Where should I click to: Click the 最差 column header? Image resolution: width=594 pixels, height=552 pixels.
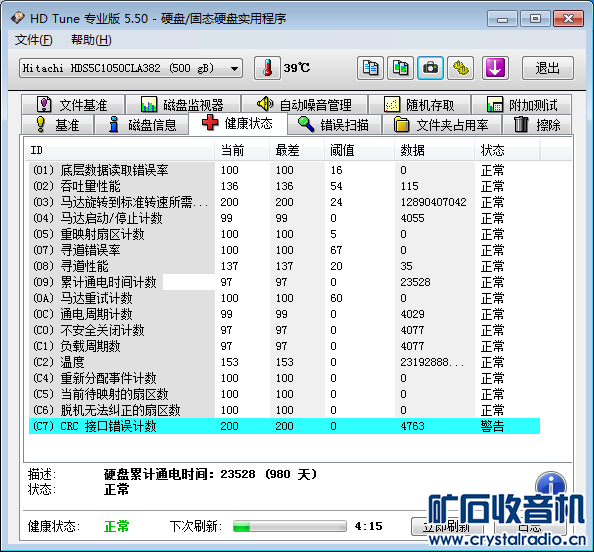point(297,150)
